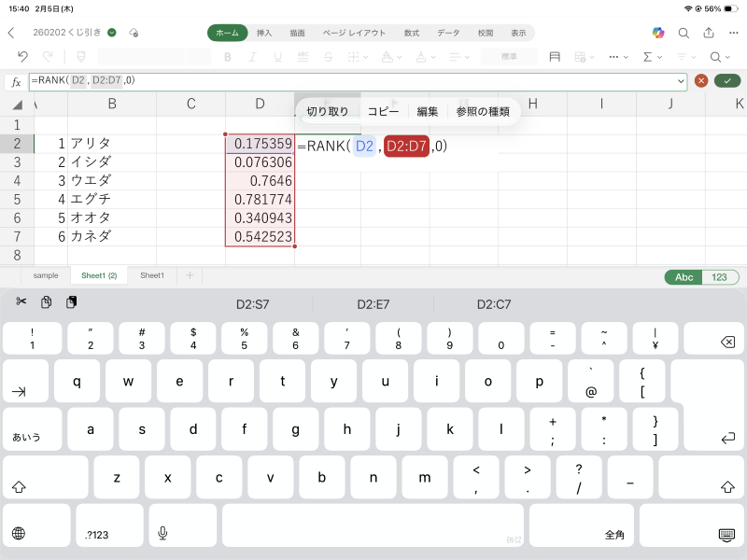Viewport: 747px width, 560px height.
Task: Open the sample sheet tab
Action: coord(46,276)
